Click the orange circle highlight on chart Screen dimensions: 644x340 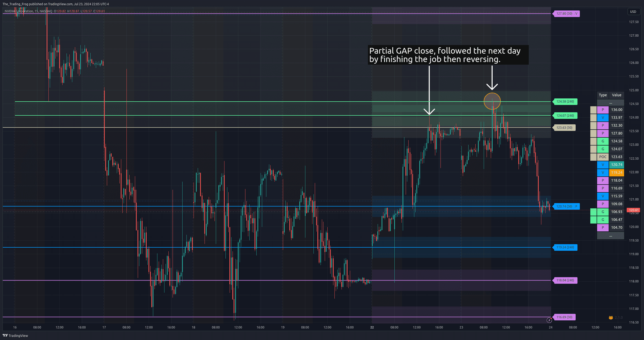[492, 101]
